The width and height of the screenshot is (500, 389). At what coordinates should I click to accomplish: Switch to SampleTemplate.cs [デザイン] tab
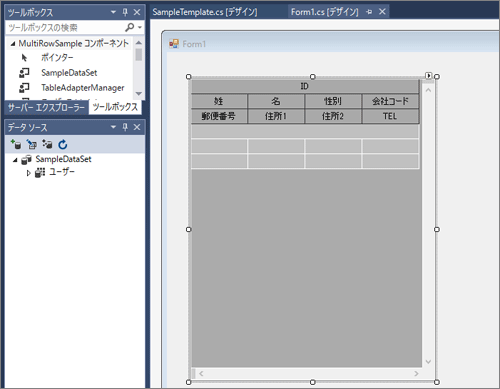point(205,12)
